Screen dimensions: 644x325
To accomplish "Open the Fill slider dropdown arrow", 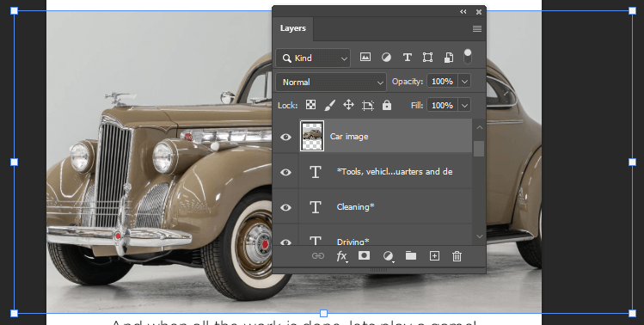I will pyautogui.click(x=464, y=106).
